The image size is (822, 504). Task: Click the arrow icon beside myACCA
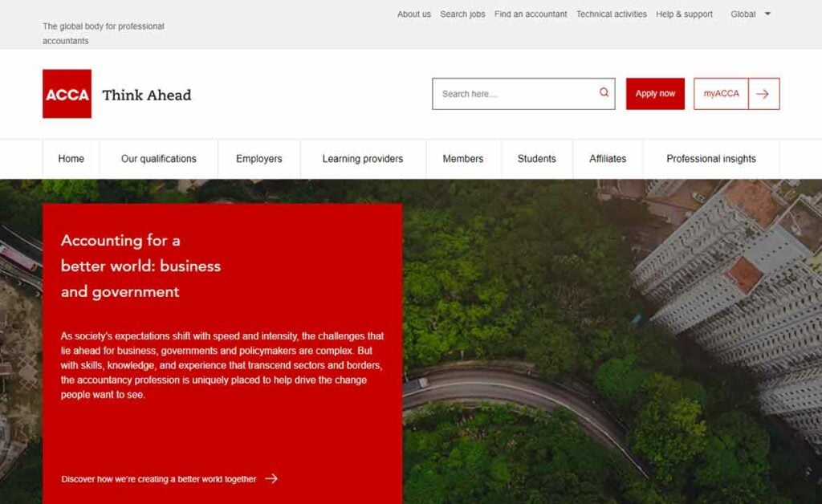click(764, 94)
